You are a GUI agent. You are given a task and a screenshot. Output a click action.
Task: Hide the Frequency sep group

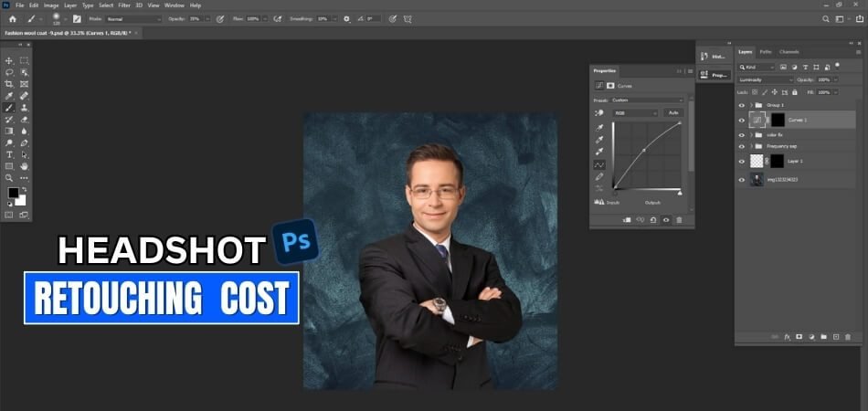tap(742, 146)
